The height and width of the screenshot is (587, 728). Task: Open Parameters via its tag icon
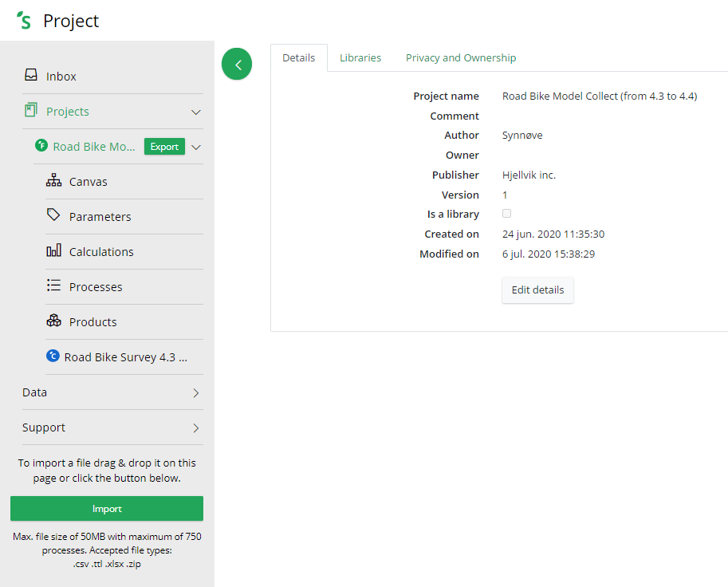pyautogui.click(x=53, y=216)
